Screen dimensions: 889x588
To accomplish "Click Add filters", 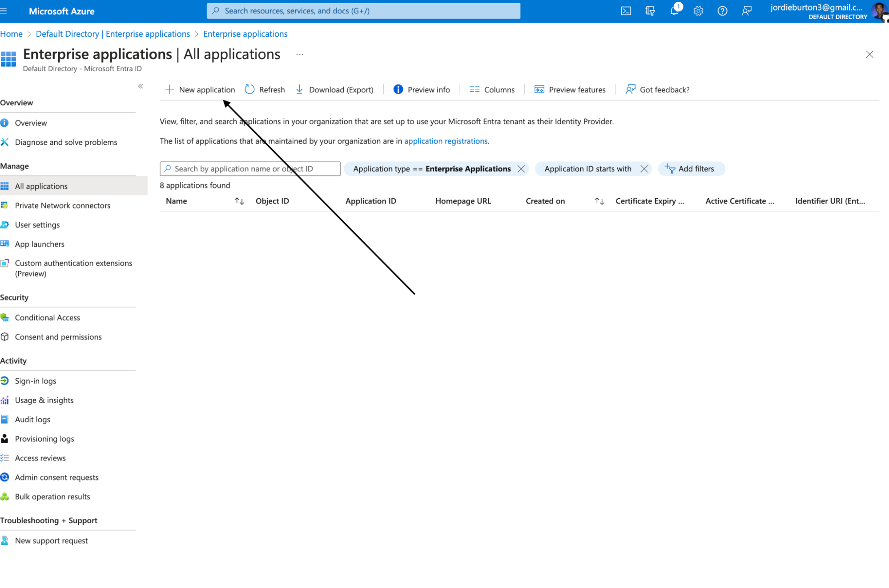I will pyautogui.click(x=691, y=169).
